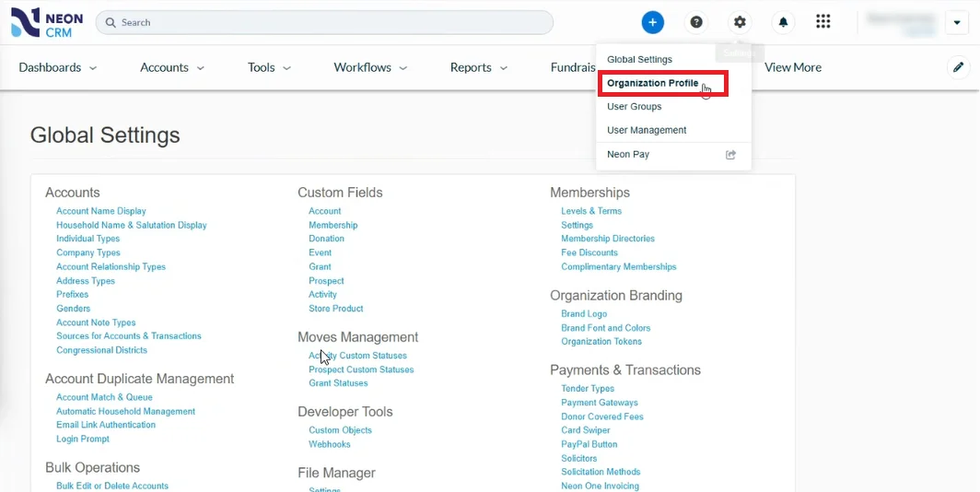Open the Brand Logo settings link

(584, 314)
